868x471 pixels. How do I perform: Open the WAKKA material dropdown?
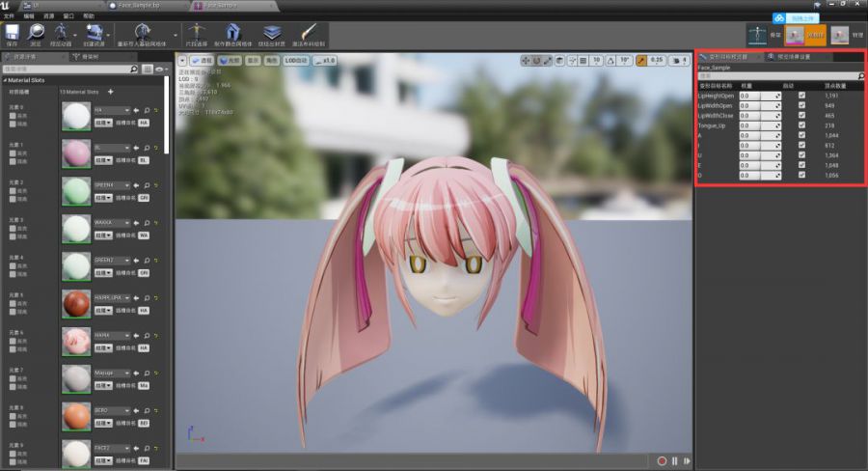112,223
